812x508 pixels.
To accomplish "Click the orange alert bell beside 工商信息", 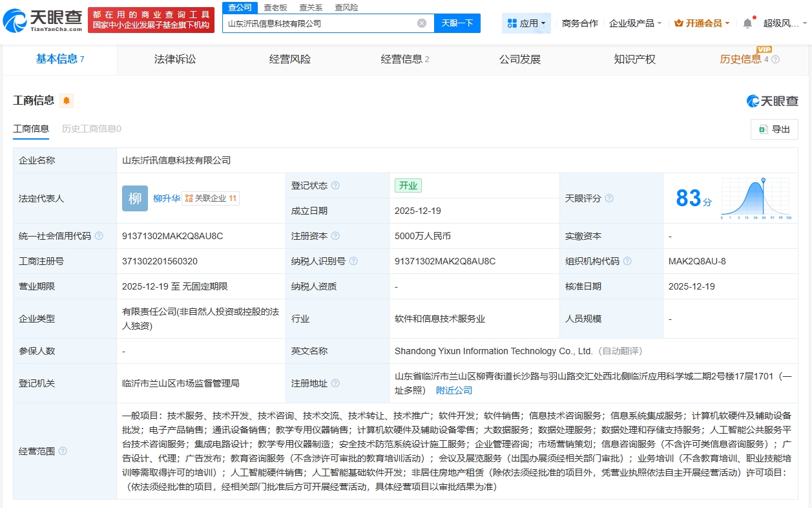I will [x=67, y=101].
